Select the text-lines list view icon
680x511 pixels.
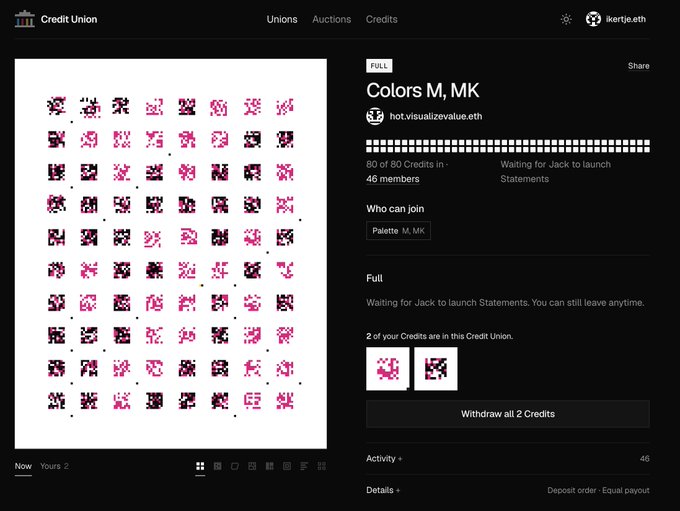point(304,466)
